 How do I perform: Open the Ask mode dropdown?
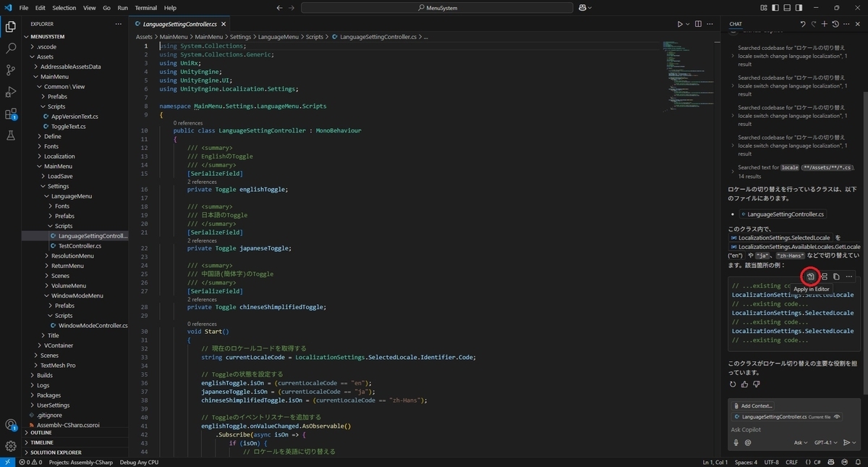pyautogui.click(x=801, y=442)
